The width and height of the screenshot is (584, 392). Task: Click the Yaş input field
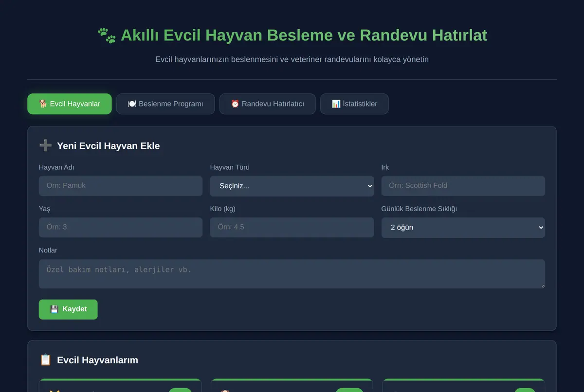[121, 227]
